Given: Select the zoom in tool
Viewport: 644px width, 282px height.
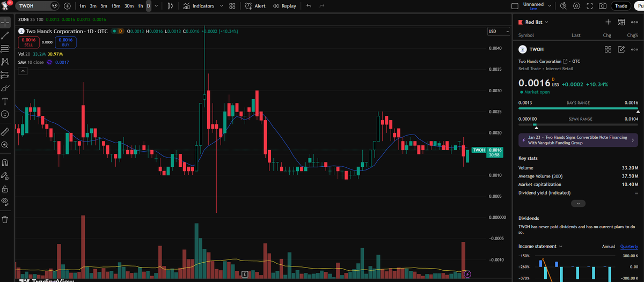Looking at the screenshot, I should [5, 145].
